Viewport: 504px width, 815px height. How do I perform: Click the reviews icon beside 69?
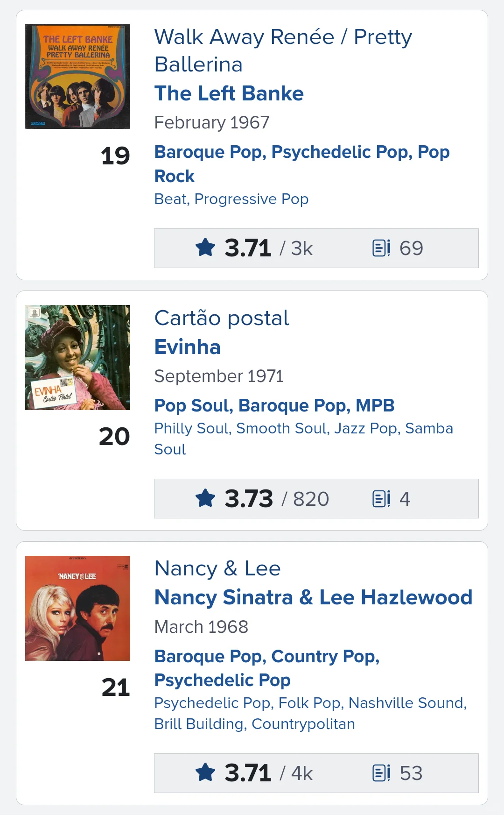(x=381, y=248)
